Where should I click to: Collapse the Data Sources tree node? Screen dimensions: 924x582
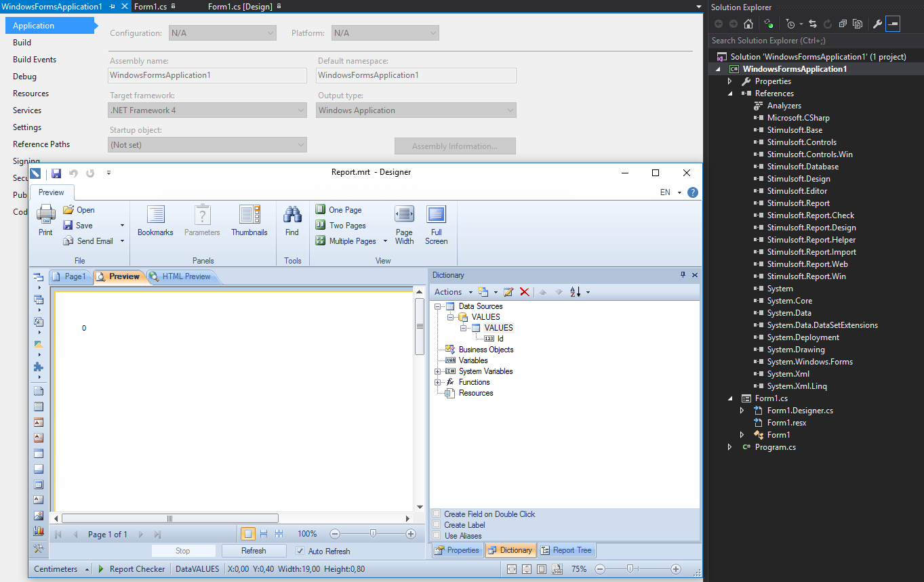coord(438,306)
